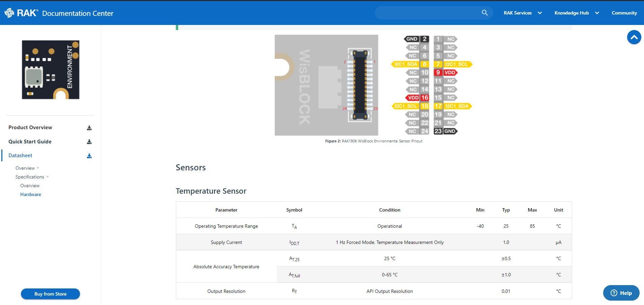Click the 0-65 °C condition cell
This screenshot has width=644, height=305.
tap(390, 275)
